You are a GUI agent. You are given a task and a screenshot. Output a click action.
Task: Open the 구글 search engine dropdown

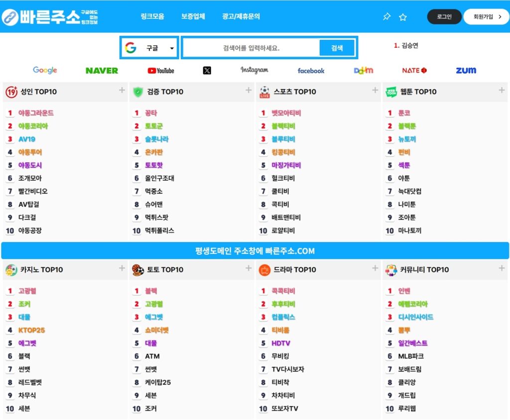[x=149, y=48]
